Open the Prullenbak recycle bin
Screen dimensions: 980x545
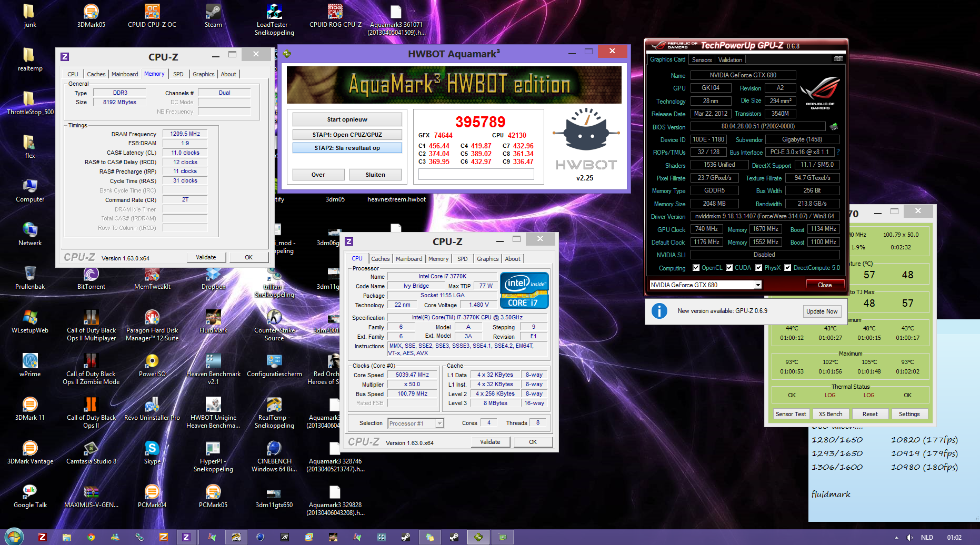click(x=30, y=278)
